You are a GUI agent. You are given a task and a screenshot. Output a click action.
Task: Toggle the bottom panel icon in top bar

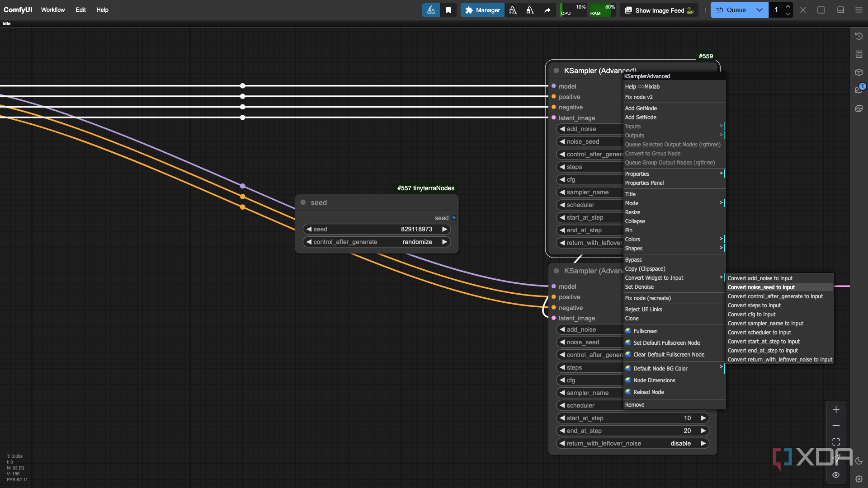(x=840, y=10)
